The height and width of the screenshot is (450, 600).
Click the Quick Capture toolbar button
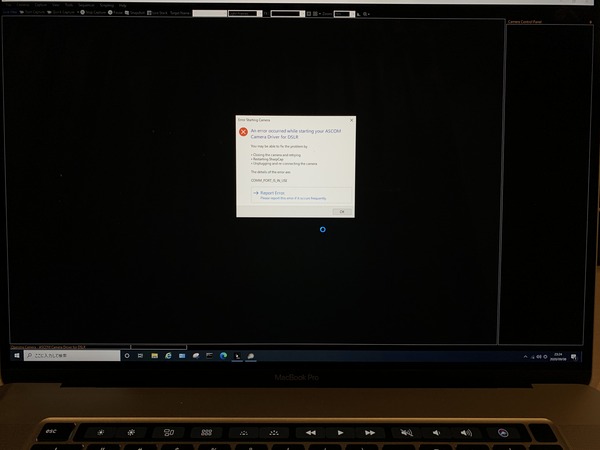(x=61, y=12)
